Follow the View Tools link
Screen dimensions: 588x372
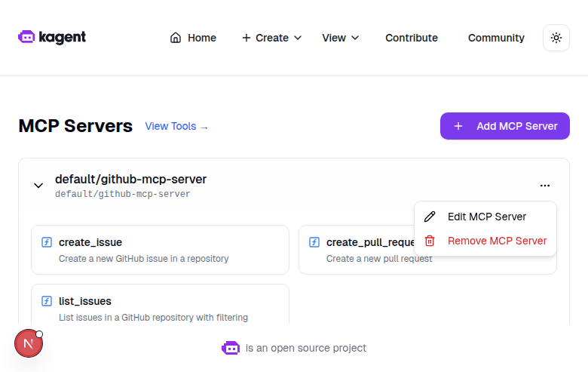coord(176,126)
